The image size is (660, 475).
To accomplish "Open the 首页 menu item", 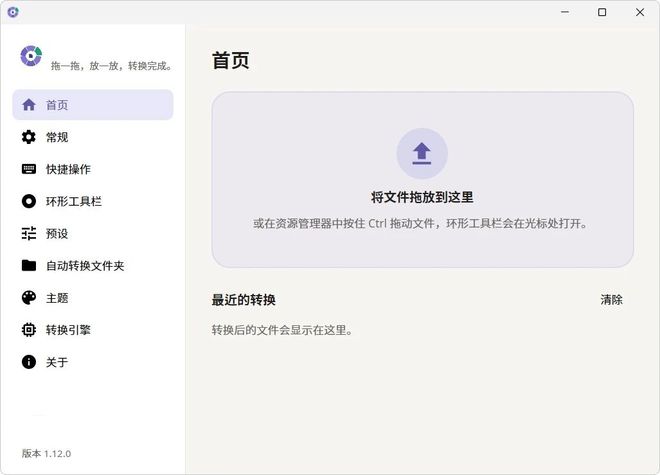I will (93, 105).
